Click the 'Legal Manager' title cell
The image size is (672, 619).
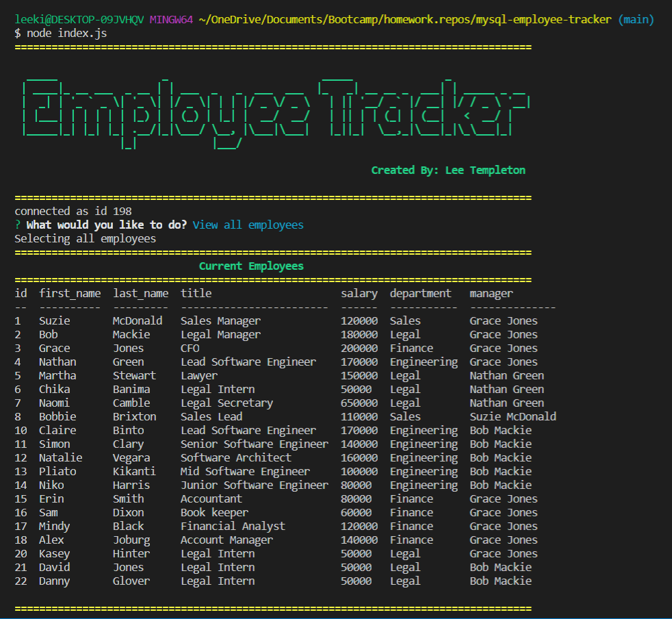[220, 335]
